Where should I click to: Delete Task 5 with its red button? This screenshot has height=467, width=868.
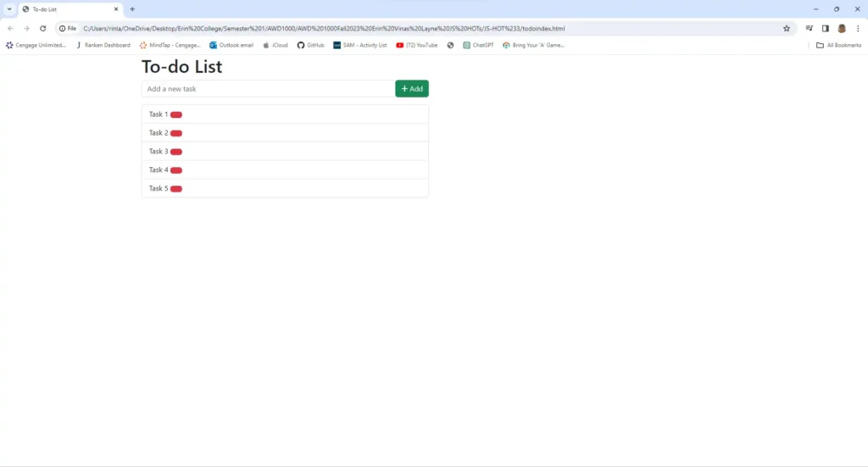point(176,189)
